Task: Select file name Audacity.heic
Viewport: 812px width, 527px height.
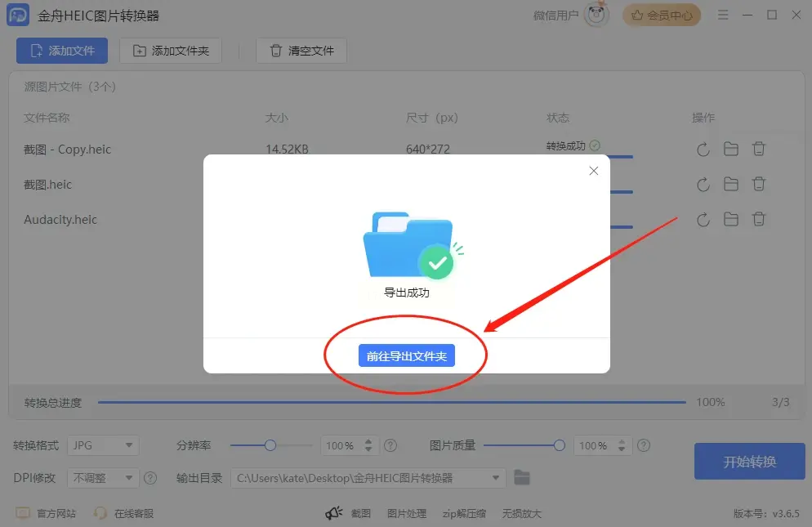Action: [60, 219]
